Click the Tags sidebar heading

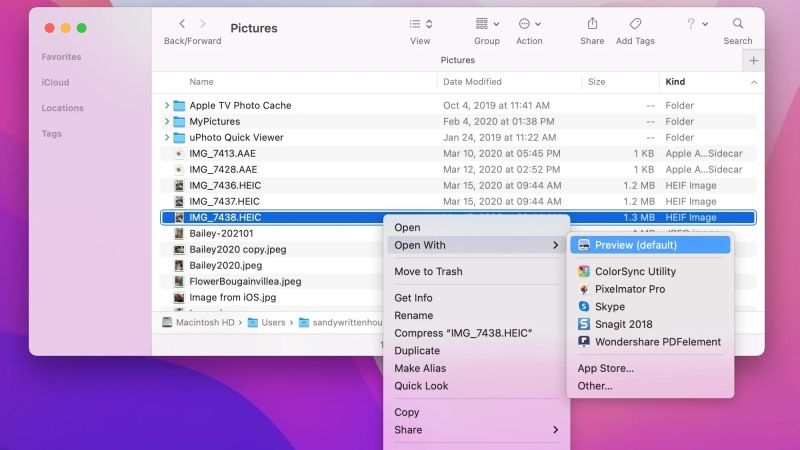[x=52, y=133]
